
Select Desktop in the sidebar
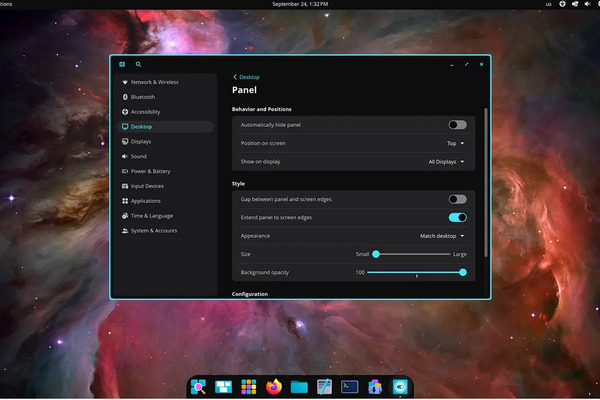[165, 127]
